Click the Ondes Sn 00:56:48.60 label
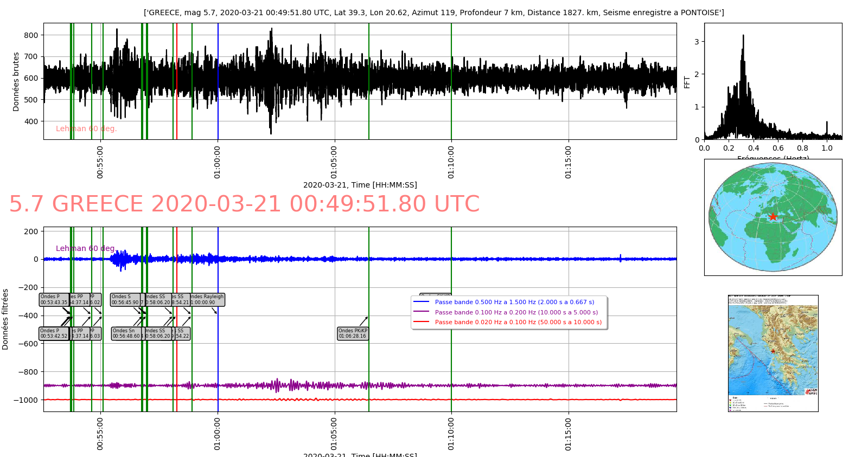Screen dimensions: 868x457 click(x=126, y=333)
